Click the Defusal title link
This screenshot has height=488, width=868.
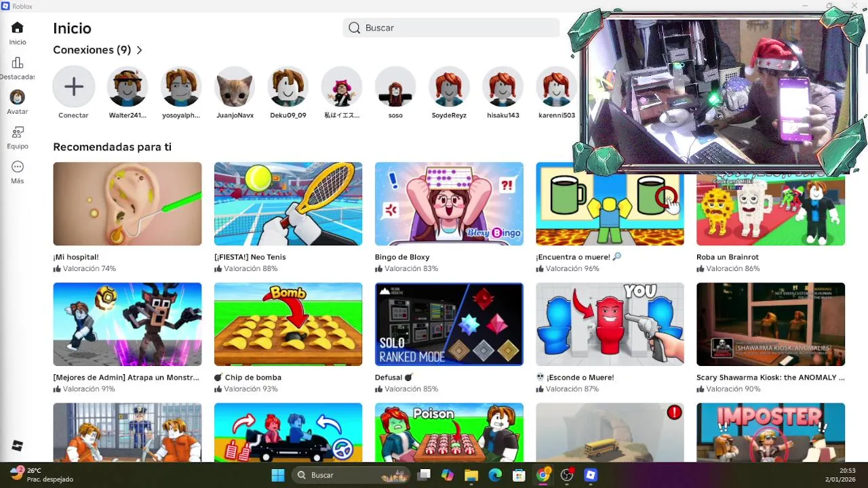tap(394, 378)
